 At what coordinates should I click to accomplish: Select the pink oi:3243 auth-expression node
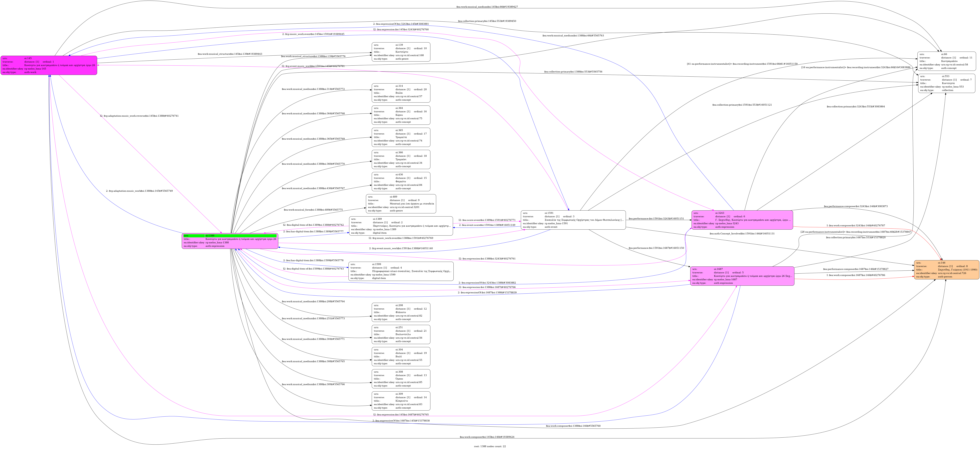click(x=742, y=220)
